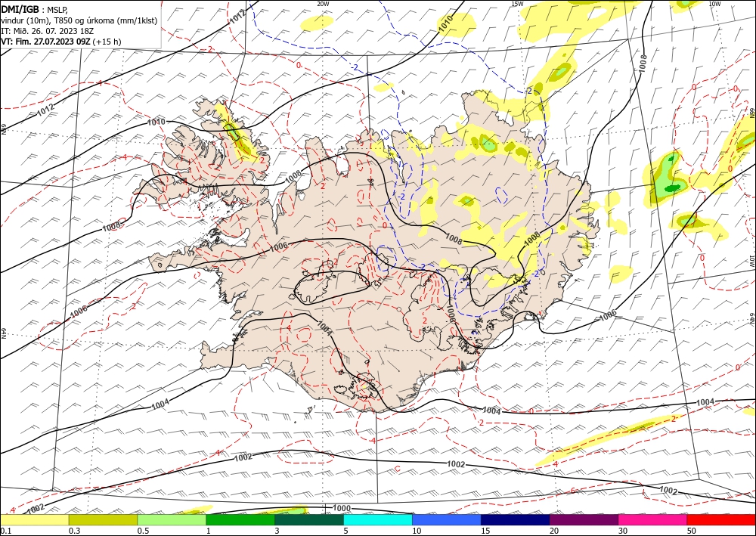Click the navy 15–20 legend swatch
The image size is (756, 536).
pos(516,519)
